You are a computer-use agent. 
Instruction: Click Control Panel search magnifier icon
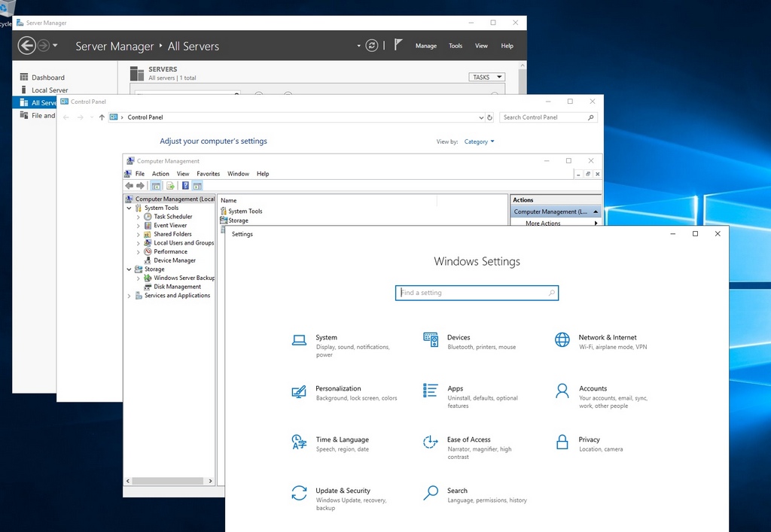[590, 117]
